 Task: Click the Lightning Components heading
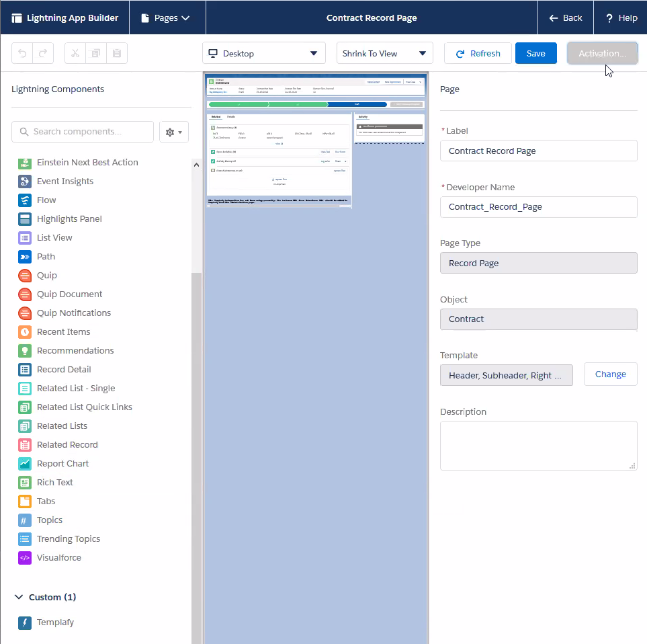point(58,89)
